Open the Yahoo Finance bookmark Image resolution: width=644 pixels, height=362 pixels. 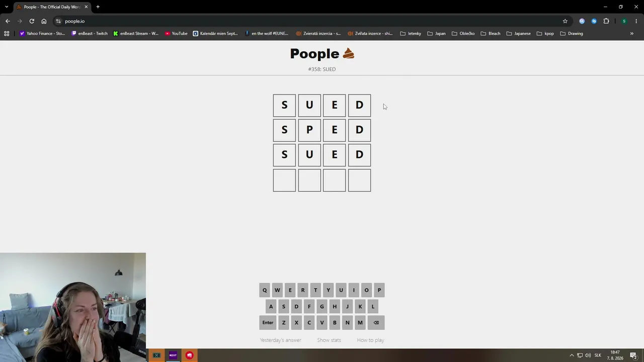click(42, 34)
